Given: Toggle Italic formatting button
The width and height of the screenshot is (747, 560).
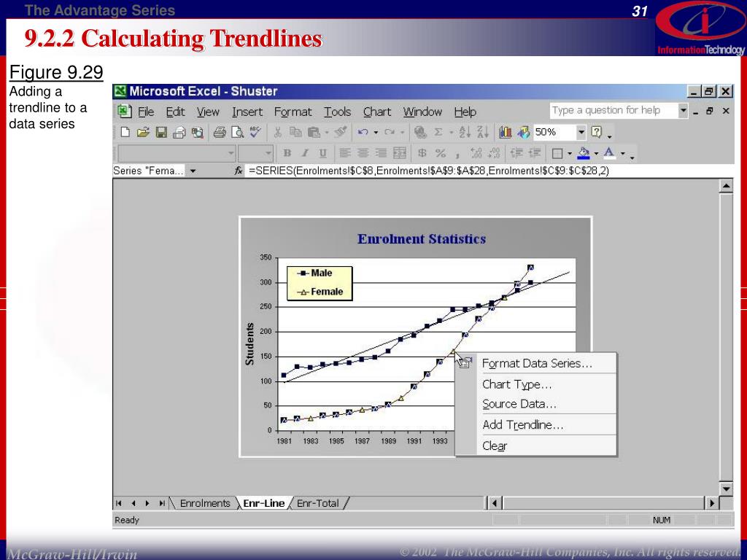Looking at the screenshot, I should pyautogui.click(x=305, y=153).
